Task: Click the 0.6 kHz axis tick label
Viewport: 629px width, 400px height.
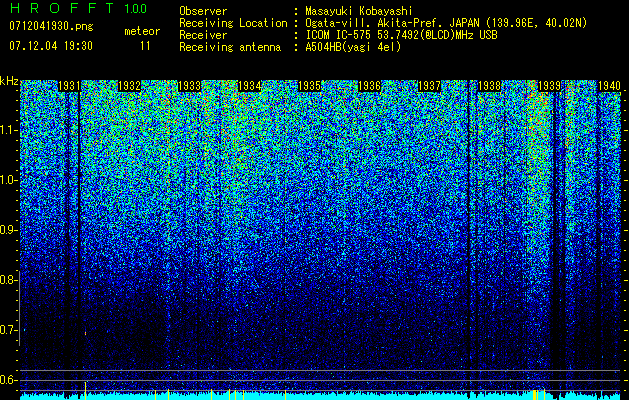Action: coord(9,380)
